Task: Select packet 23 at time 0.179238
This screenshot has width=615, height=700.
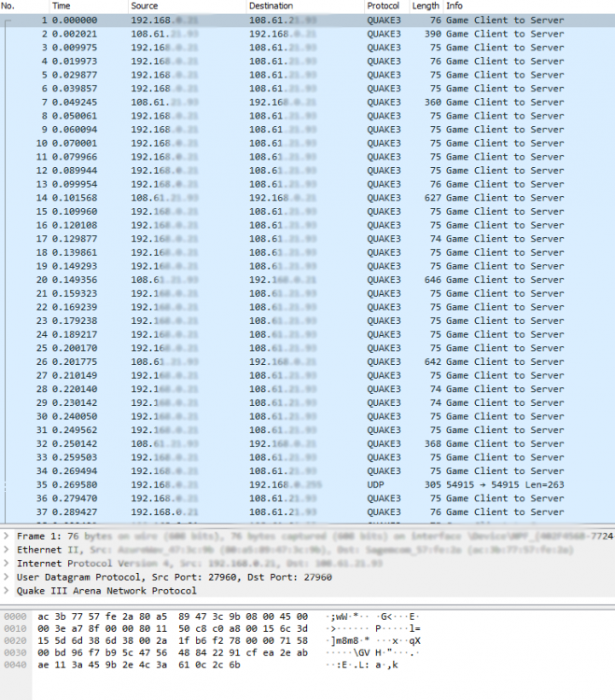Action: coord(308,320)
